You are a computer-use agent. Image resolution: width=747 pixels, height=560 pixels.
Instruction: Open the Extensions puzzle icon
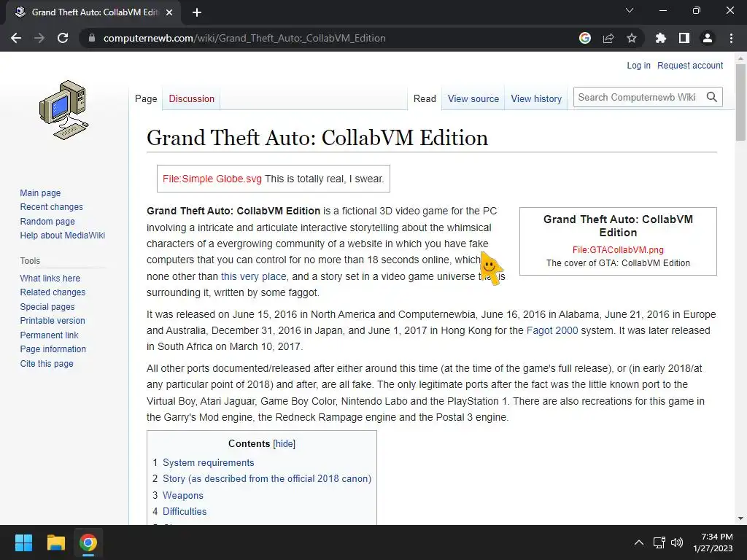(x=661, y=38)
